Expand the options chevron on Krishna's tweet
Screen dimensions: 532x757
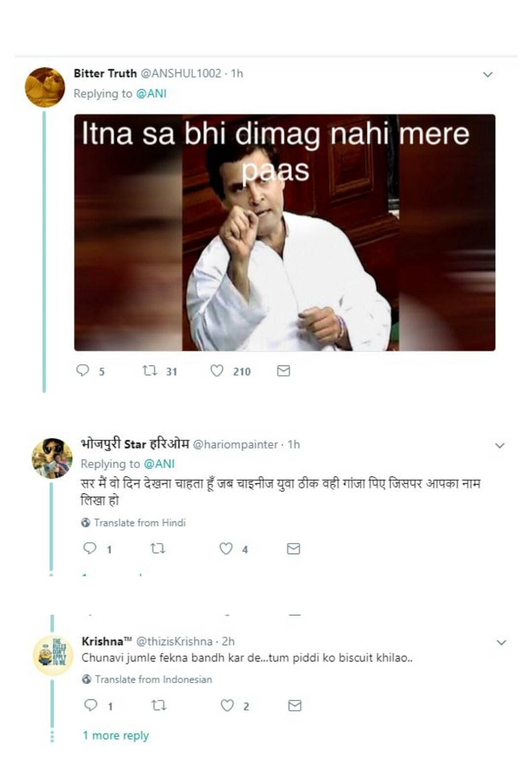(x=501, y=643)
